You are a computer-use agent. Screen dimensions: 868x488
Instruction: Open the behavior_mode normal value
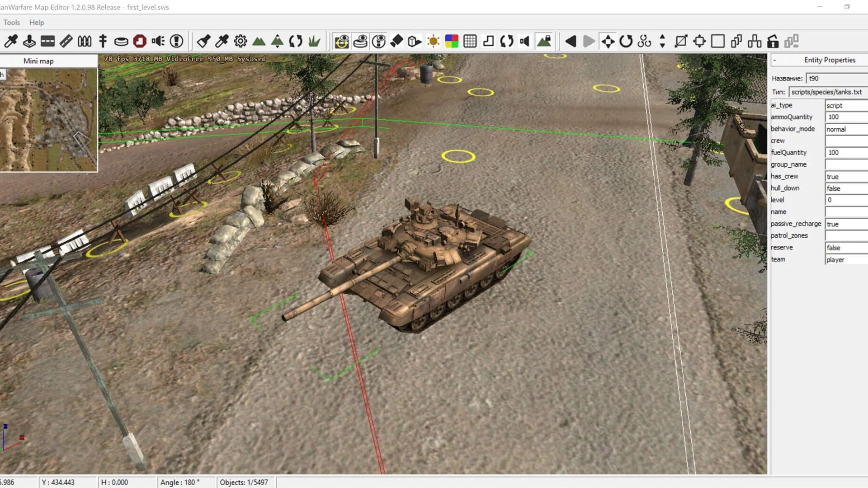click(x=846, y=129)
